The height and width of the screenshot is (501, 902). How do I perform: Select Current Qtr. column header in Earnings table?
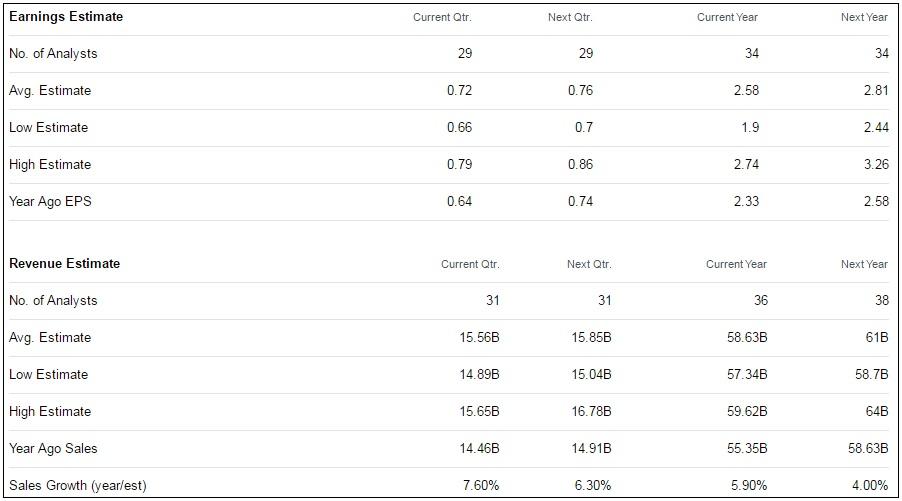click(x=442, y=17)
